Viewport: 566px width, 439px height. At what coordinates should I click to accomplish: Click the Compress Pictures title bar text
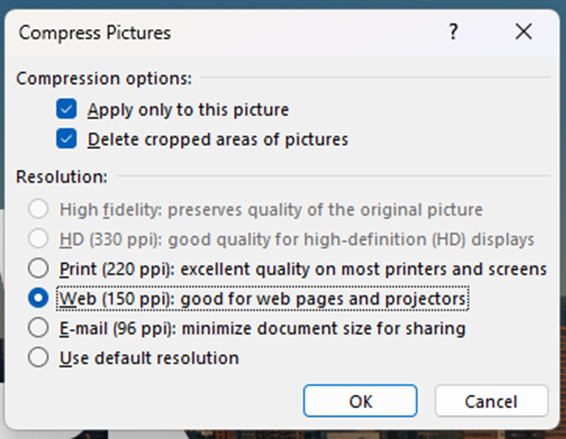(95, 33)
